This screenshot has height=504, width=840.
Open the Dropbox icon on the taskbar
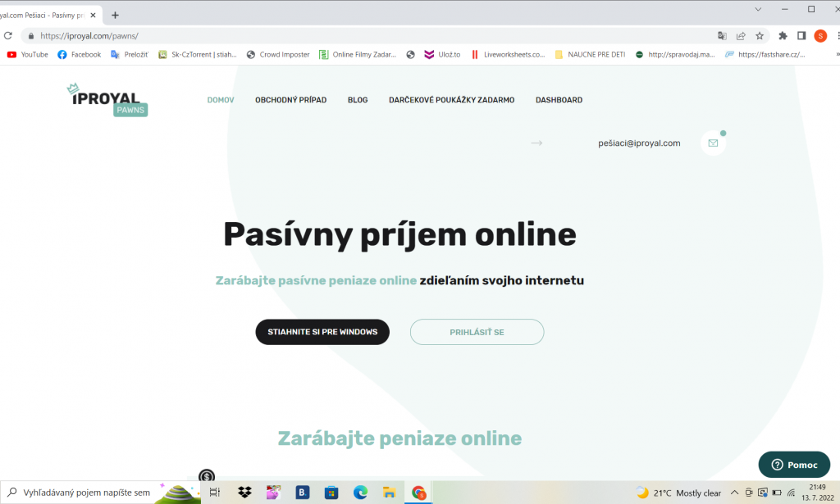coord(244,493)
